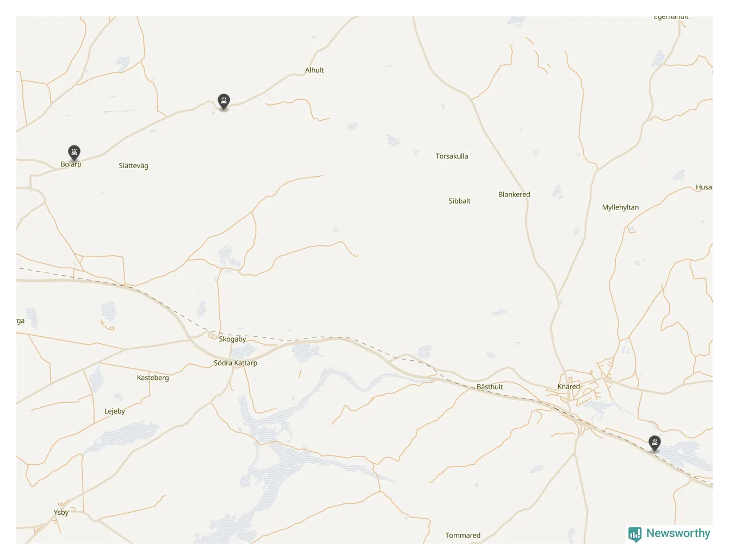Select the Lejeby label
729x560 pixels.
[x=115, y=411]
